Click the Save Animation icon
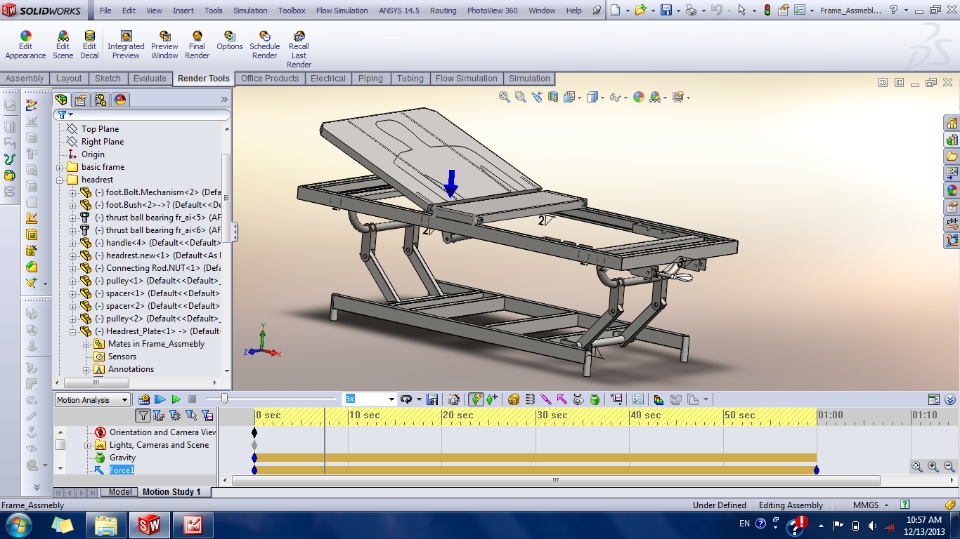 [432, 399]
